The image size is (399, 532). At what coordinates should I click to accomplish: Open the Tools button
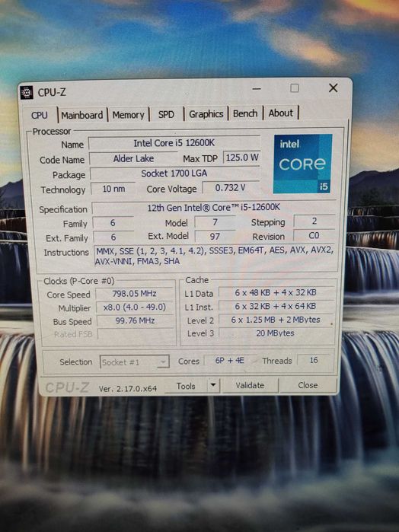[x=186, y=386]
